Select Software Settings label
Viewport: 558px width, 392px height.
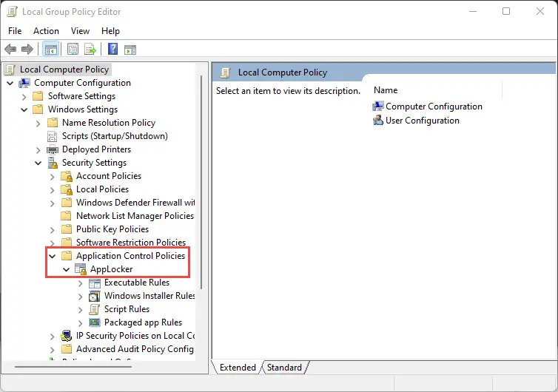point(82,96)
